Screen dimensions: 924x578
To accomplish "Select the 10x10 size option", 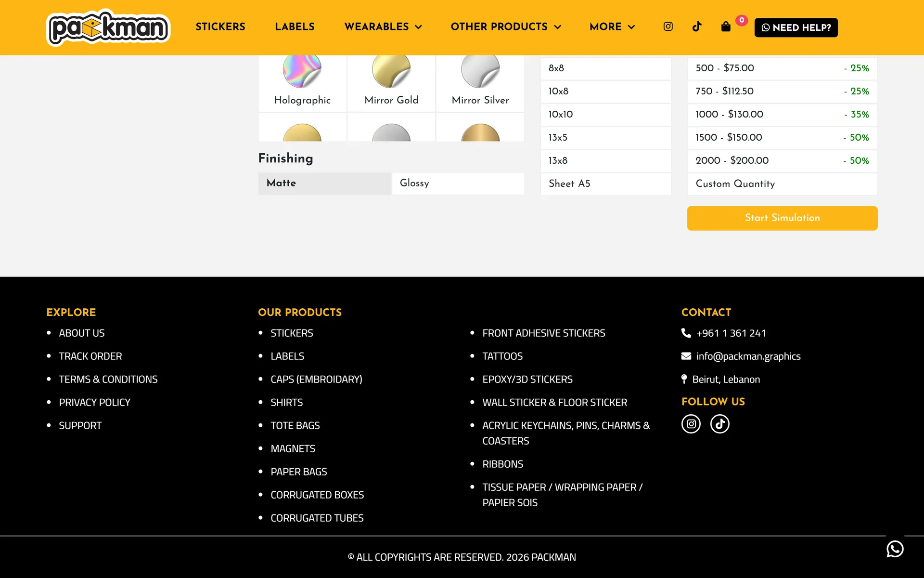I will 606,115.
